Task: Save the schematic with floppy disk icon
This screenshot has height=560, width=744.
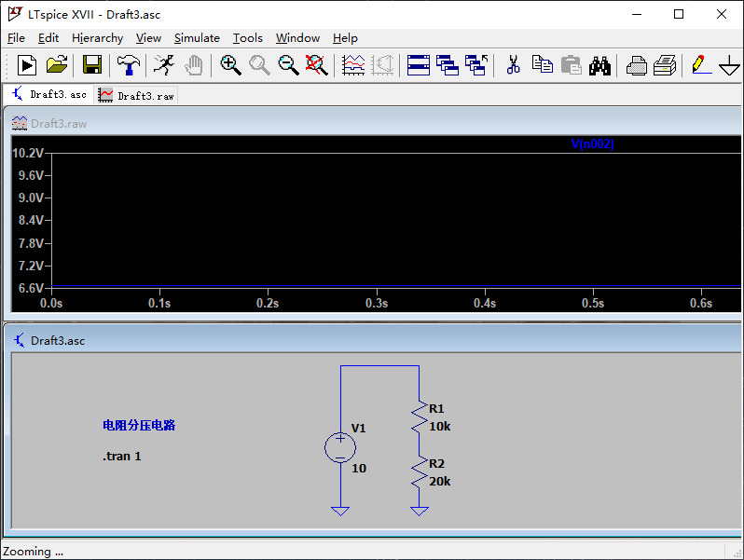Action: (x=91, y=64)
